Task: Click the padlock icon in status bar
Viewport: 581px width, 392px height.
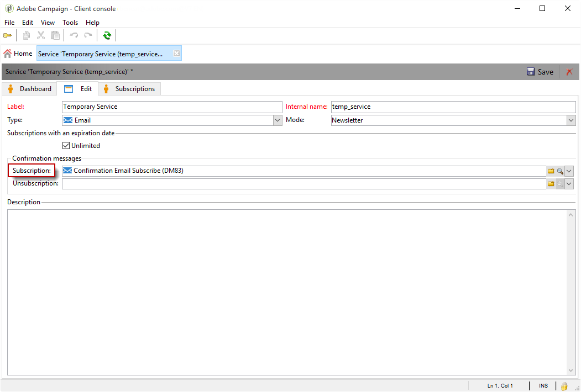Action: 564,386
